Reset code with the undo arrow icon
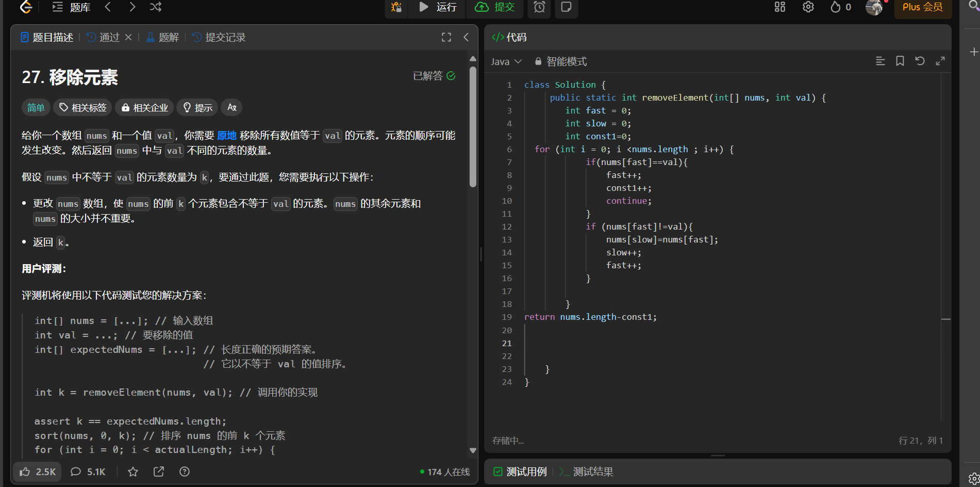980x487 pixels. click(x=920, y=61)
